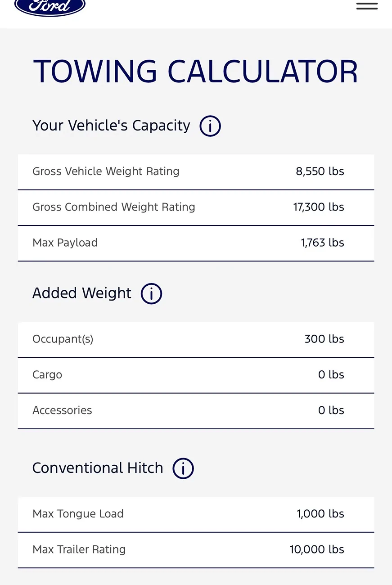Edit the Occupant(s) weight value
The width and height of the screenshot is (392, 585).
pyautogui.click(x=324, y=339)
